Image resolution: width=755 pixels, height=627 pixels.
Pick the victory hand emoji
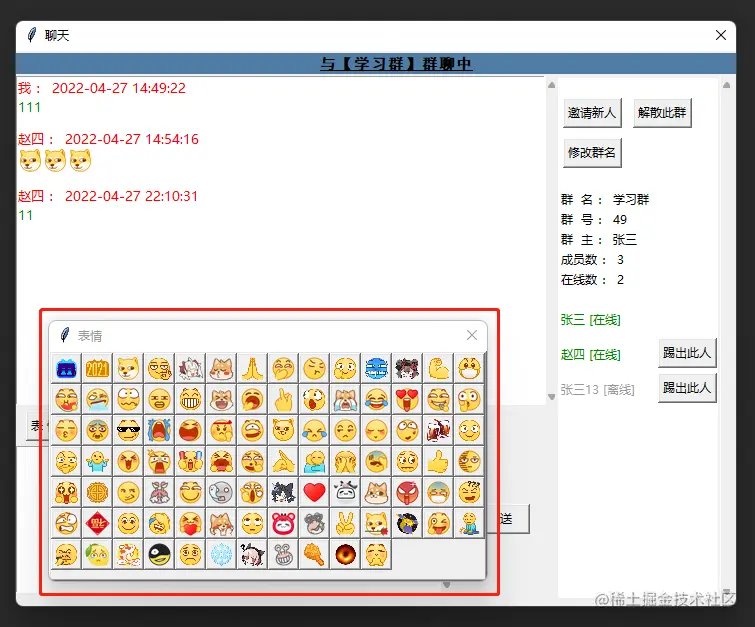click(345, 523)
